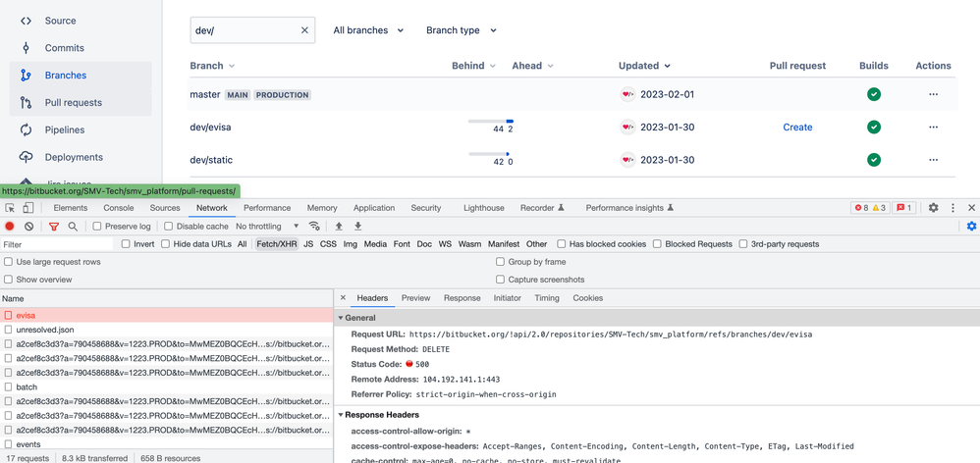Stop recording network log
The image size is (980, 463).
pos(10,227)
